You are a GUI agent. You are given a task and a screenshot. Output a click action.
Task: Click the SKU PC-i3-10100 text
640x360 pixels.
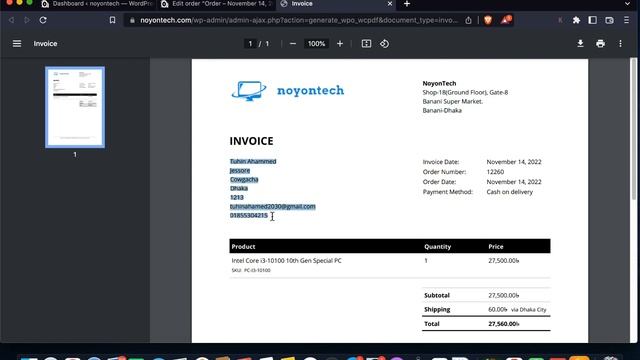click(251, 270)
